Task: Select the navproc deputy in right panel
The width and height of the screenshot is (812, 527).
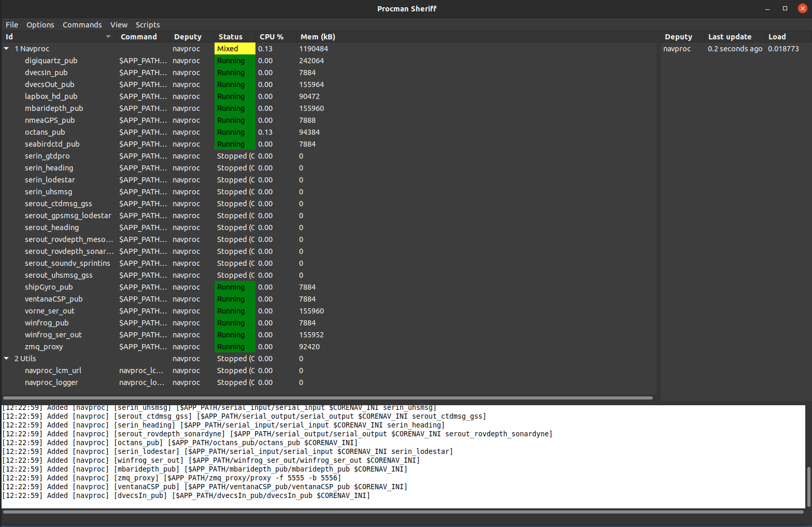Action: click(677, 49)
